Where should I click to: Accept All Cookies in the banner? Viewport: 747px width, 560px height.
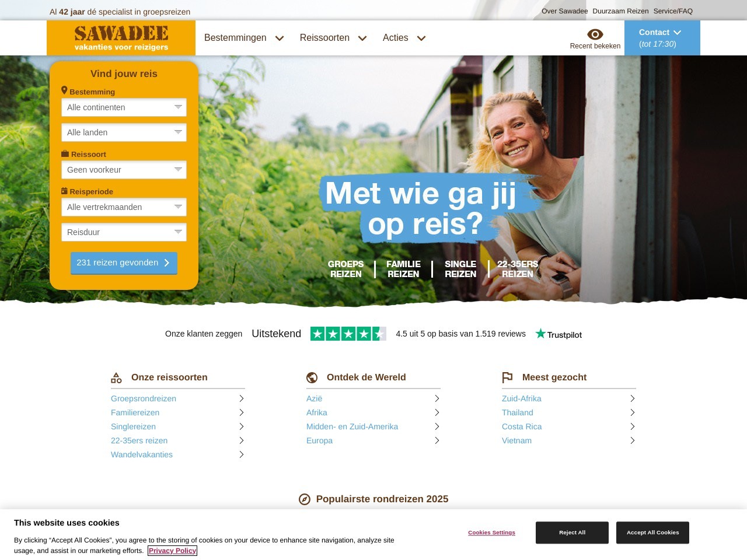(x=652, y=533)
